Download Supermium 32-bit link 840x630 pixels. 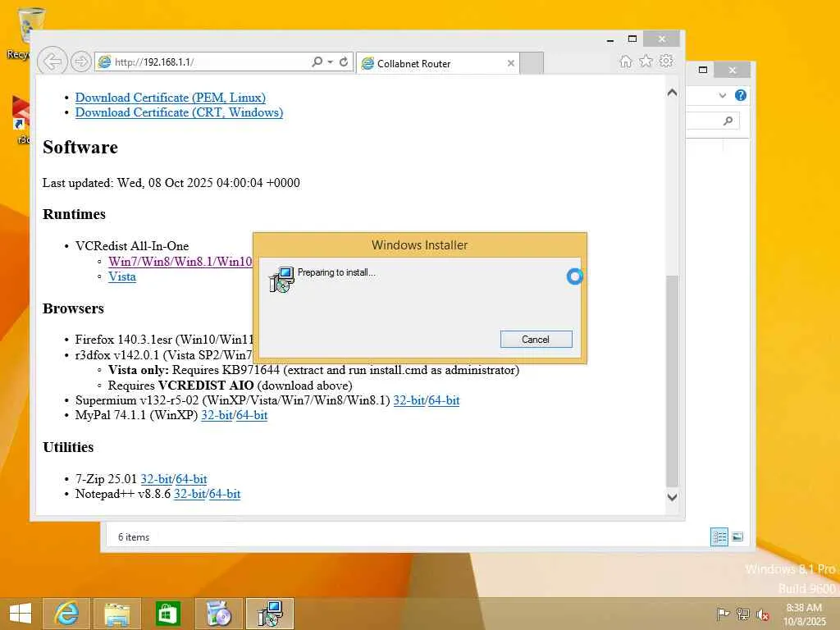(x=409, y=400)
